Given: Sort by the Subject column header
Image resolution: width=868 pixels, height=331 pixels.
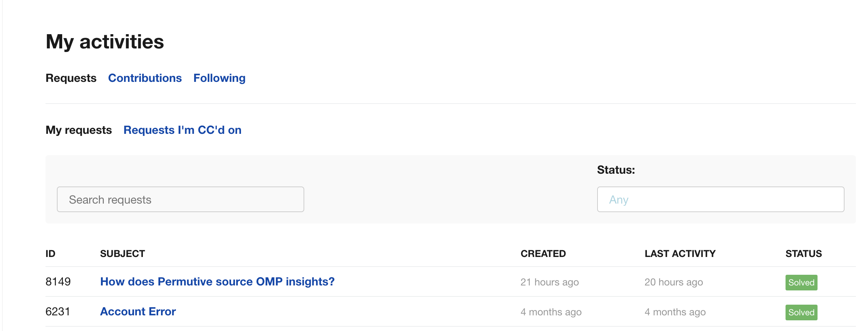Looking at the screenshot, I should click(123, 254).
